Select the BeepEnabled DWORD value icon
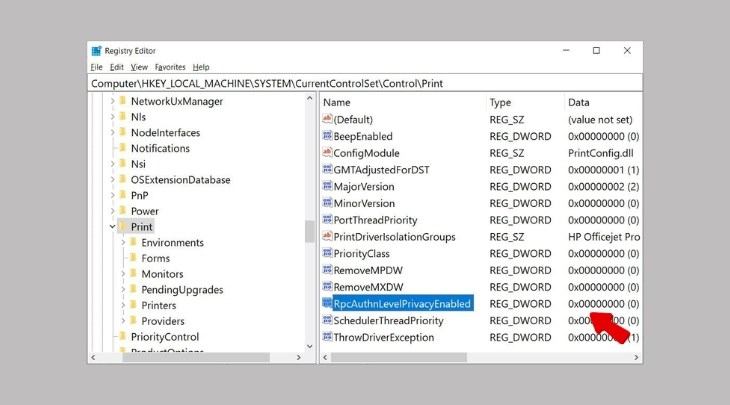 [327, 136]
